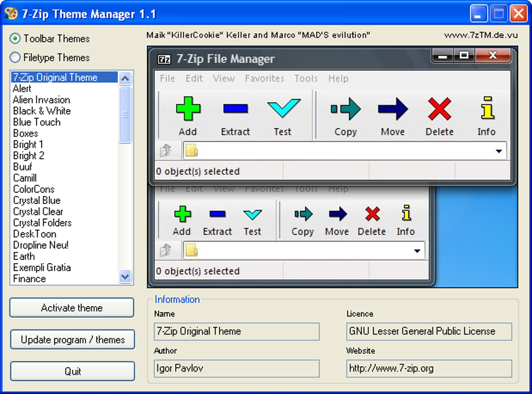The height and width of the screenshot is (394, 532).
Task: Click the small Move icon in lower preview
Action: pyautogui.click(x=337, y=214)
